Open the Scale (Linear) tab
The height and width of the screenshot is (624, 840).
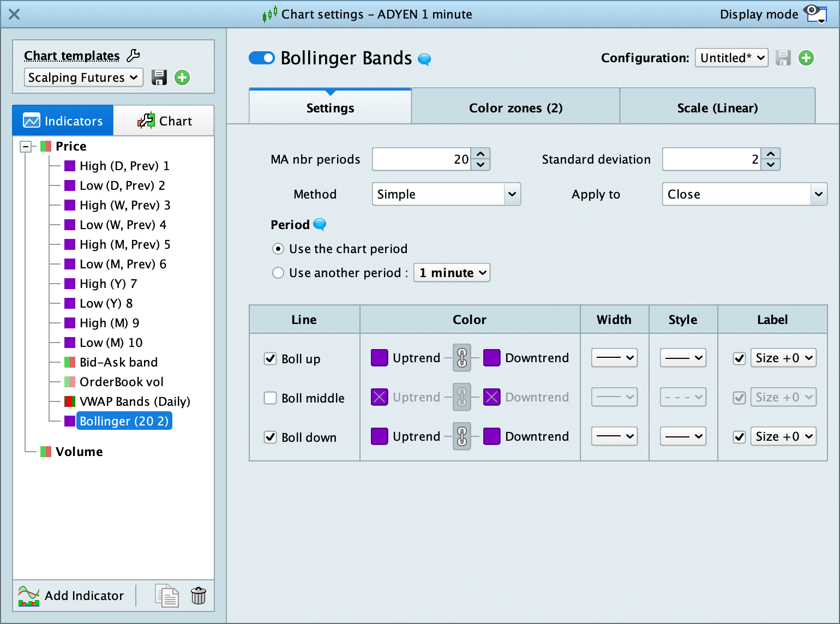tap(717, 107)
